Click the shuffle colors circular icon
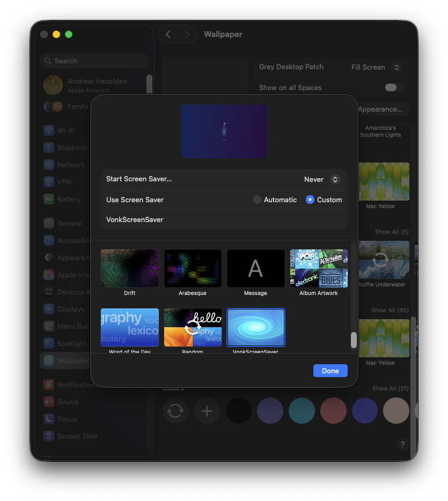Image resolution: width=448 pixels, height=501 pixels. (175, 410)
